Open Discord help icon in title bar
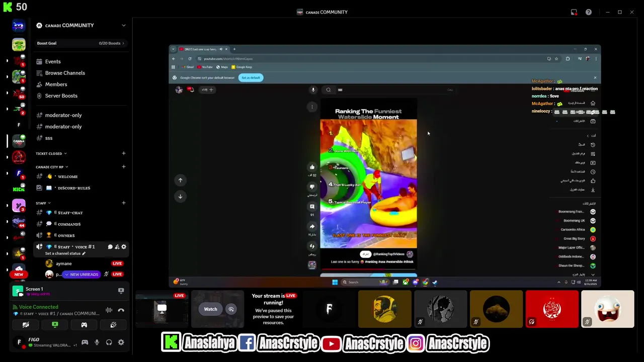Screen dimensions: 644x362 point(588,12)
